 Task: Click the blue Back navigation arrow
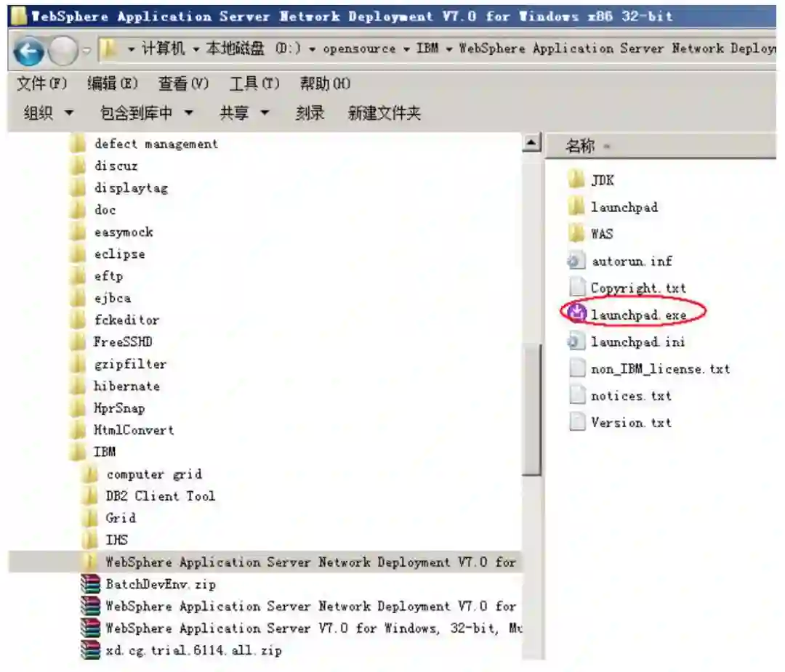click(x=28, y=51)
